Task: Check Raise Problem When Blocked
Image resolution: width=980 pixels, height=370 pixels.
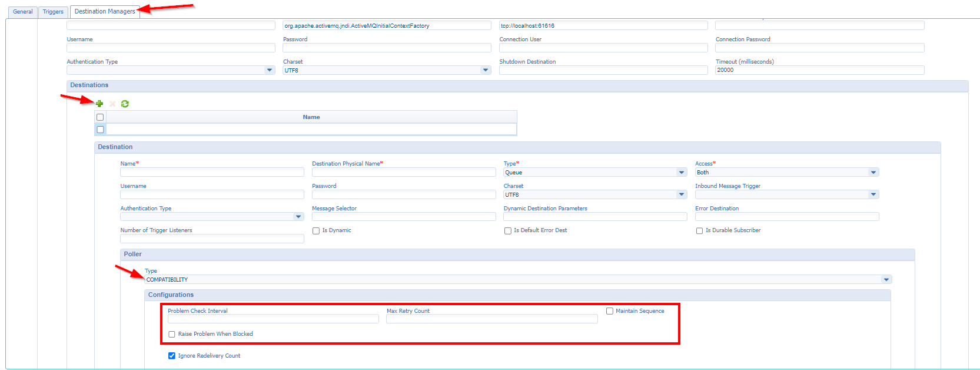Action: tap(172, 334)
